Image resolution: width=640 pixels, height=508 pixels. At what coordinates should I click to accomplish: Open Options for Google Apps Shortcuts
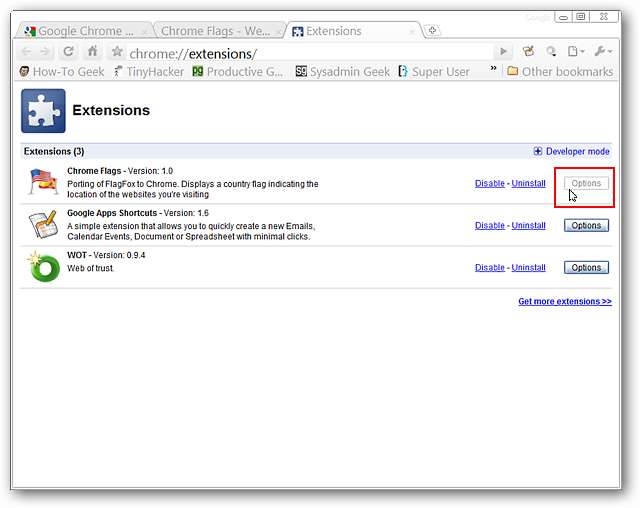pos(586,226)
